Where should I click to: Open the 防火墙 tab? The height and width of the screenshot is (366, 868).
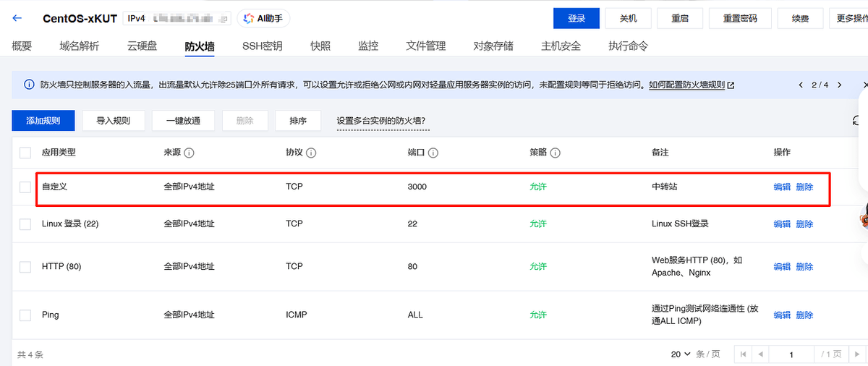[x=199, y=46]
